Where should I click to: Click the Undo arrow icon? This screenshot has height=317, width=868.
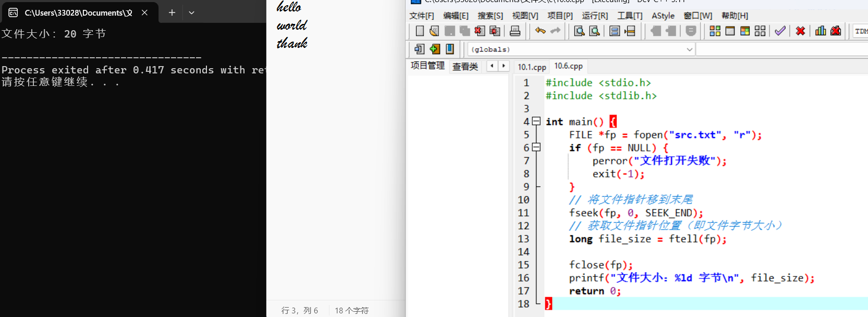541,31
